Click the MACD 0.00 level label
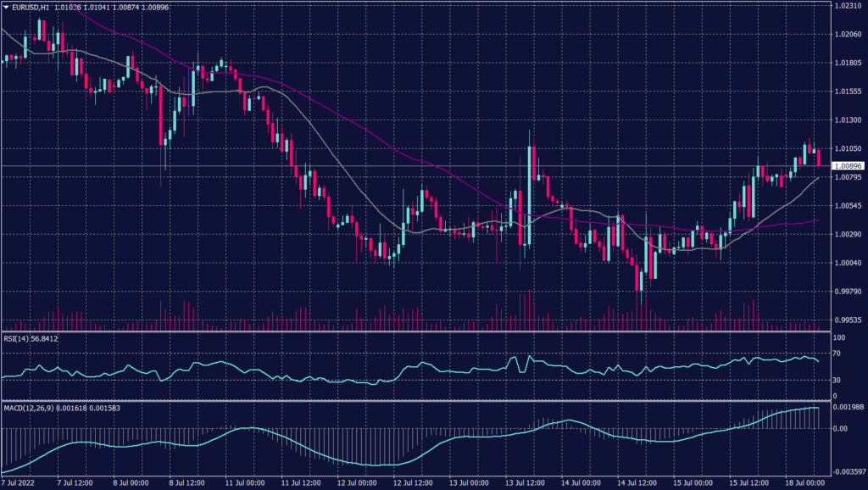Viewport: 868px width, 490px height. pyautogui.click(x=837, y=428)
